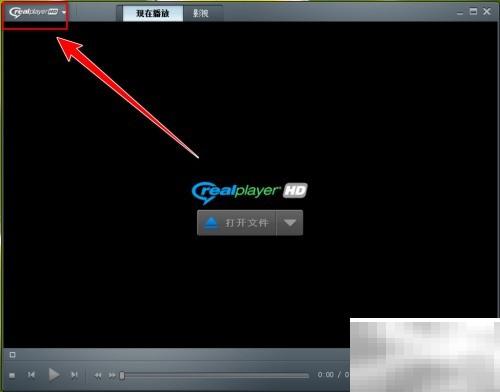
Task: Click the fast forward button
Action: [x=112, y=375]
